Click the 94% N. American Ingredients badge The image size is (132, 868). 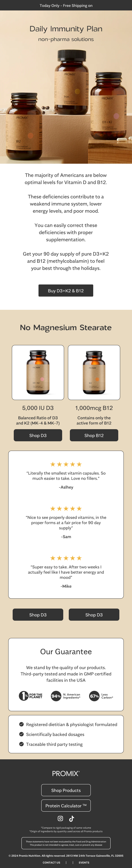pos(66,696)
